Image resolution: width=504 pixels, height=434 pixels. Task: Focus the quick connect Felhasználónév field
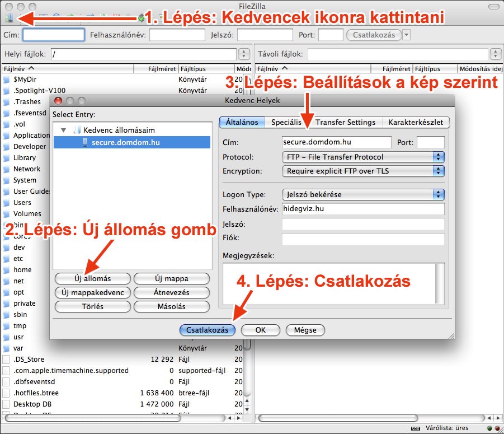click(x=177, y=35)
